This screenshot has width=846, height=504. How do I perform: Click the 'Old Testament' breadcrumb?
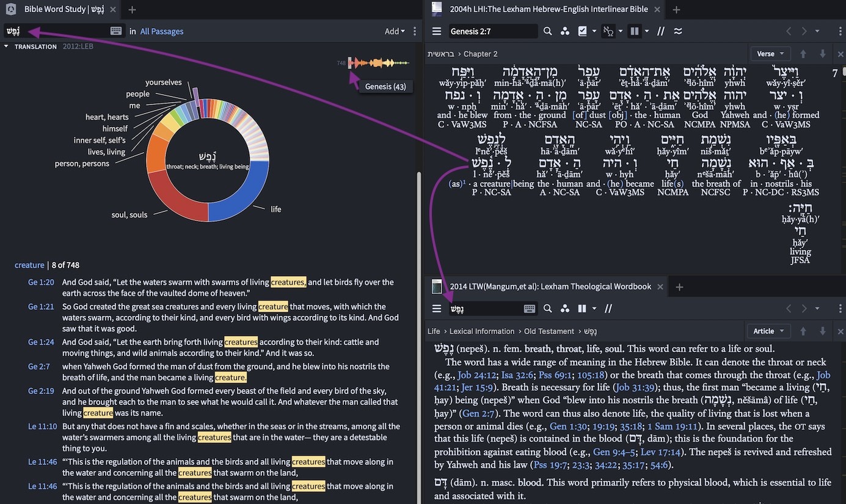(549, 331)
